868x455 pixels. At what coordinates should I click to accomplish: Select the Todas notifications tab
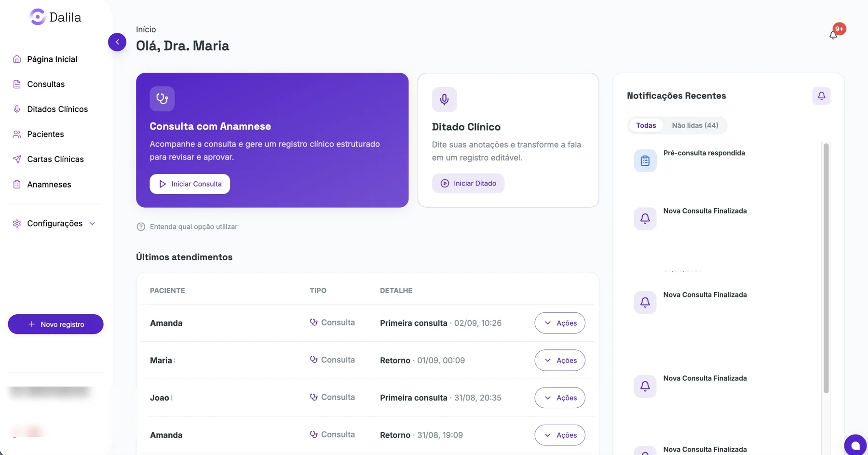pos(646,125)
